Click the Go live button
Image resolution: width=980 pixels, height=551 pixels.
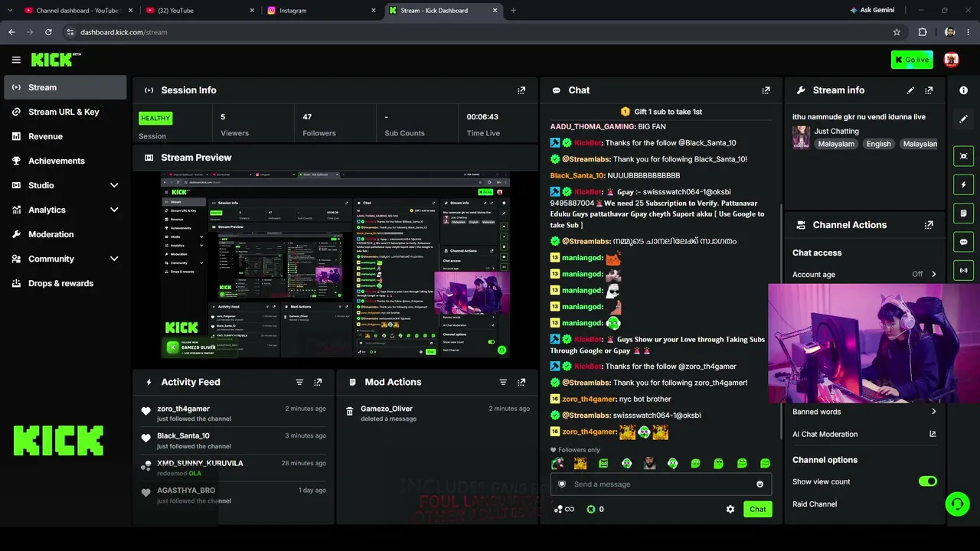point(912,60)
